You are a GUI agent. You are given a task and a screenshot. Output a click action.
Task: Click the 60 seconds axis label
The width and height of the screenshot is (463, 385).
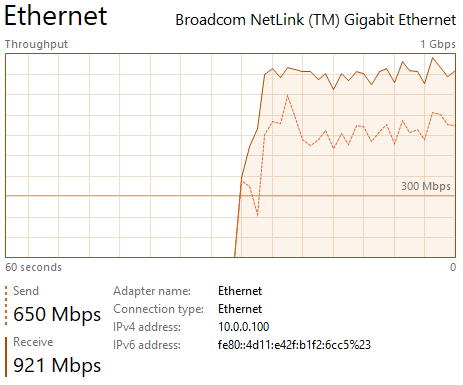point(33,267)
